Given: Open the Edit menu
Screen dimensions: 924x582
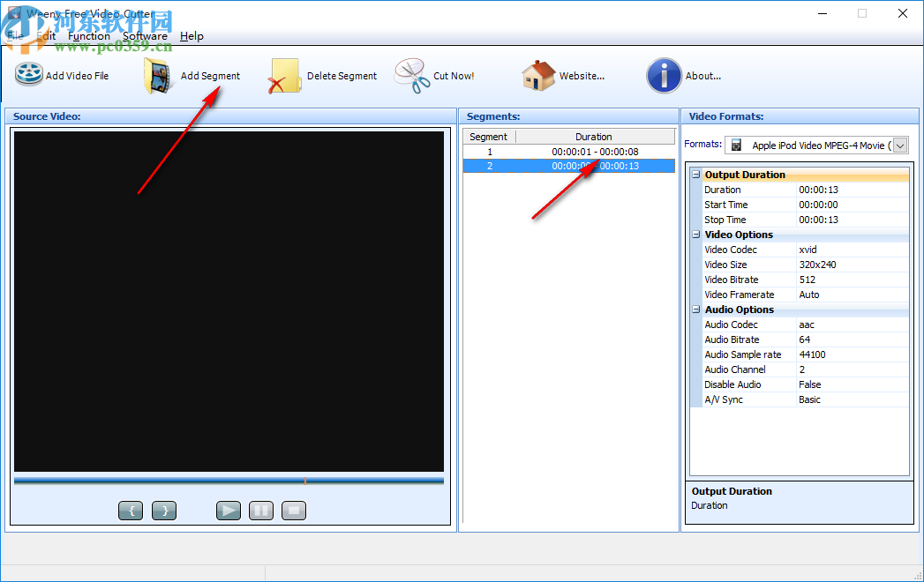Looking at the screenshot, I should (46, 36).
